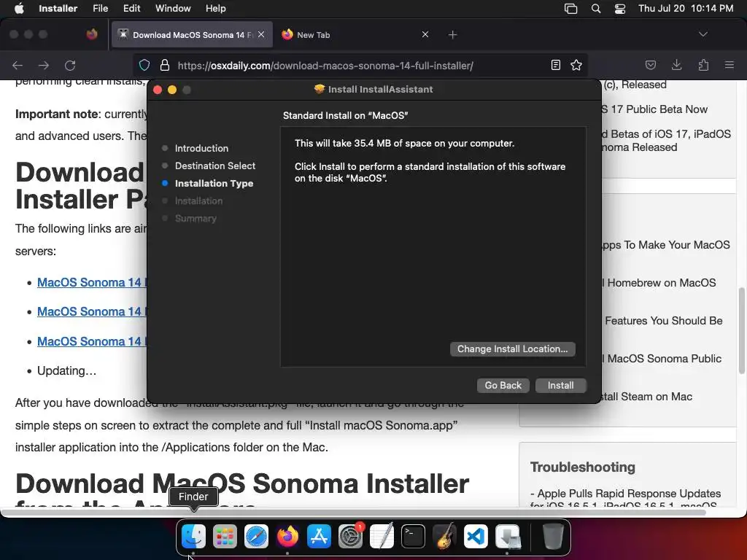
Task: Click the Steam on Mac sidebar link
Action: (x=647, y=397)
